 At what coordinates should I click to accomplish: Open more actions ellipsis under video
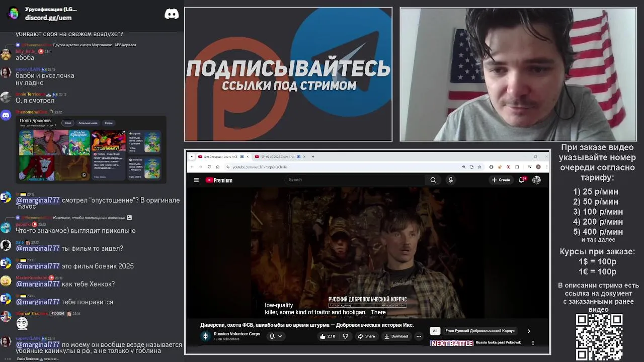(419, 336)
